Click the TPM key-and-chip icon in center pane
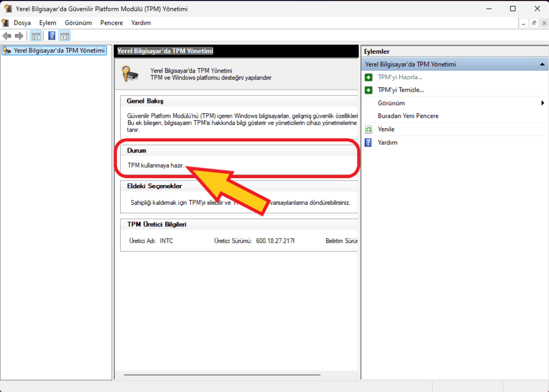This screenshot has height=392, width=549. coord(131,73)
